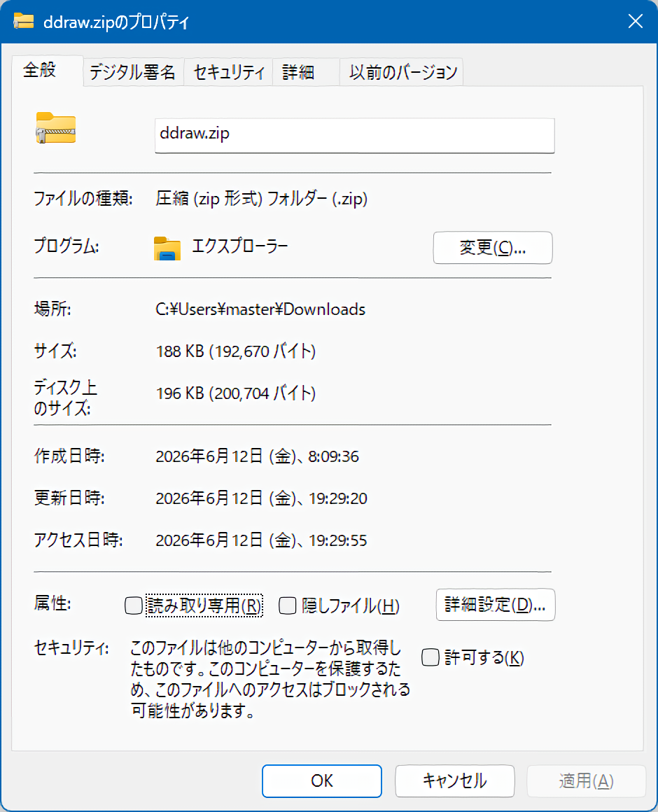The image size is (658, 812).
Task: Click the ddraw.zip file name field
Action: pyautogui.click(x=355, y=135)
